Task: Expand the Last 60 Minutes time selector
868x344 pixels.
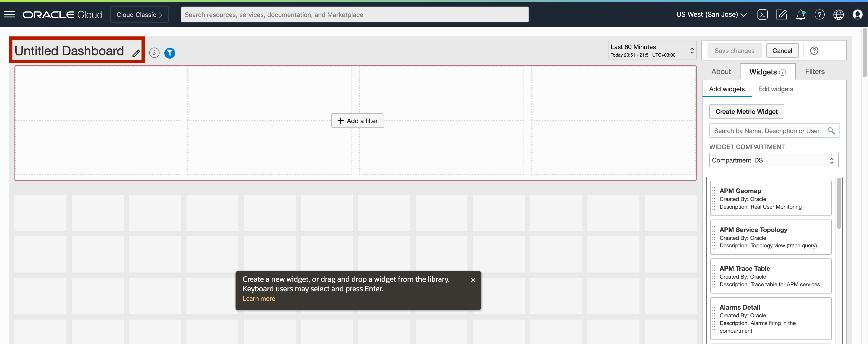Action: coord(651,51)
